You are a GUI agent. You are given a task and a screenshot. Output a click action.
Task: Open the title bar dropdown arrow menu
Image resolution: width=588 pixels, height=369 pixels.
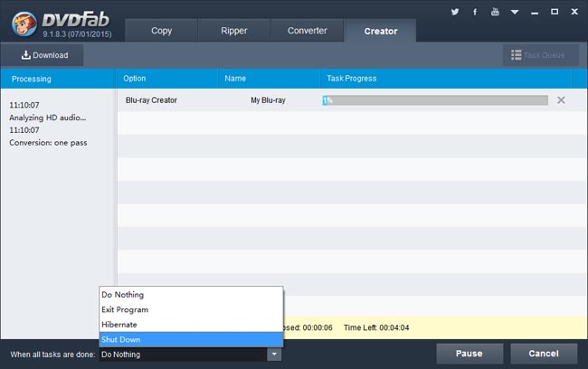[x=516, y=13]
